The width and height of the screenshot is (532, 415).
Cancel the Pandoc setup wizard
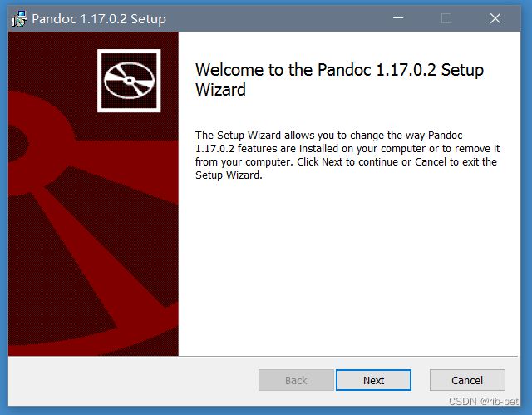coord(467,380)
